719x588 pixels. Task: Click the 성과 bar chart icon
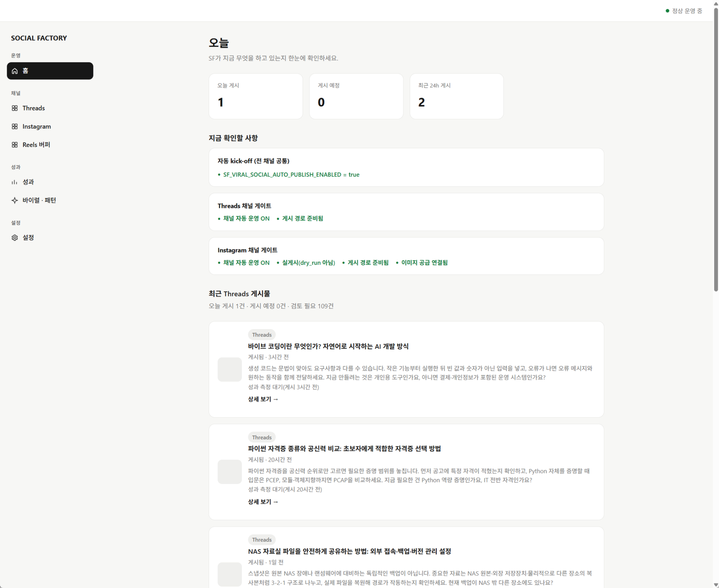coord(15,182)
